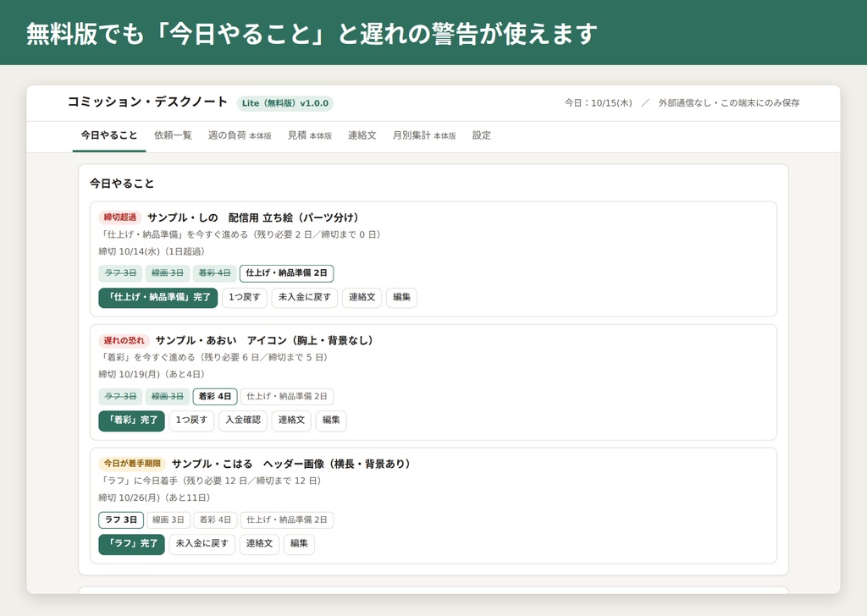
Task: Open the 設定 tab
Action: pyautogui.click(x=482, y=135)
